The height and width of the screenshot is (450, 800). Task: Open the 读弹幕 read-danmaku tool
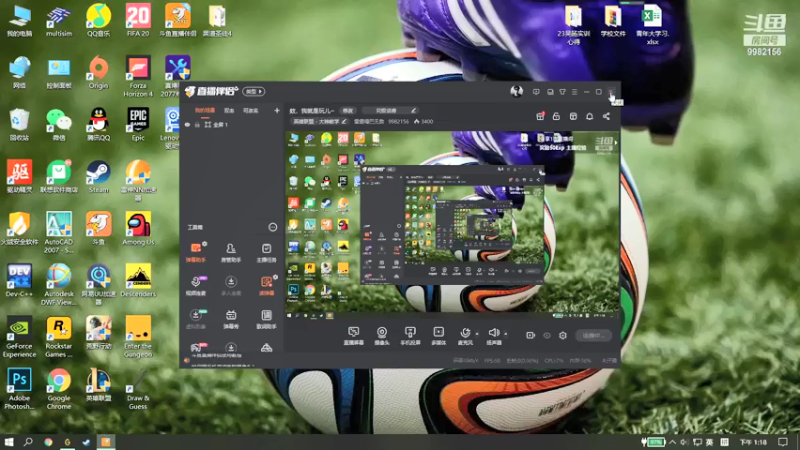pyautogui.click(x=266, y=286)
